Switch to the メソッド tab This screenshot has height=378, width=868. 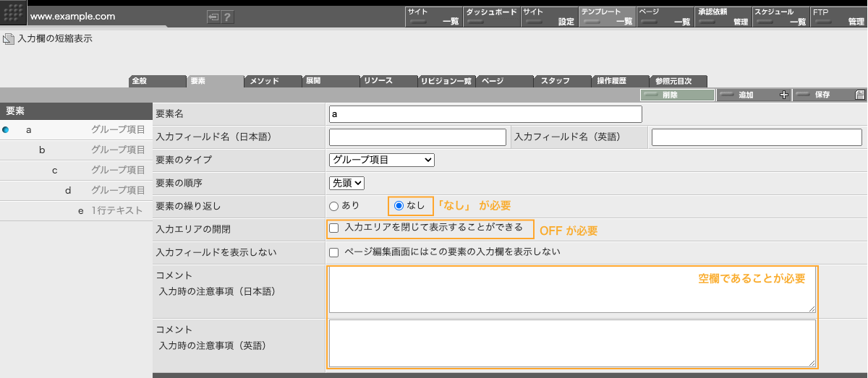[273, 81]
